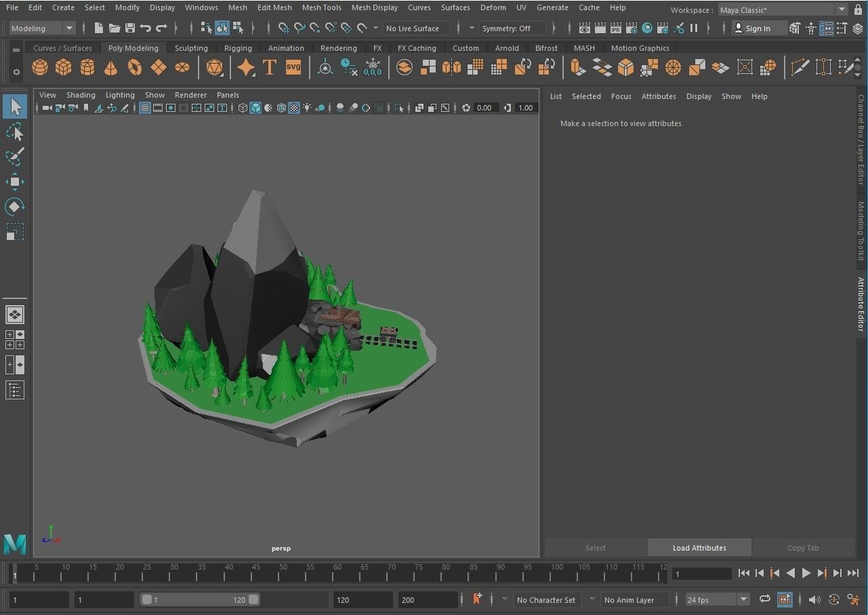The width and height of the screenshot is (868, 615).
Task: Open the Sign In dropdown
Action: (759, 28)
